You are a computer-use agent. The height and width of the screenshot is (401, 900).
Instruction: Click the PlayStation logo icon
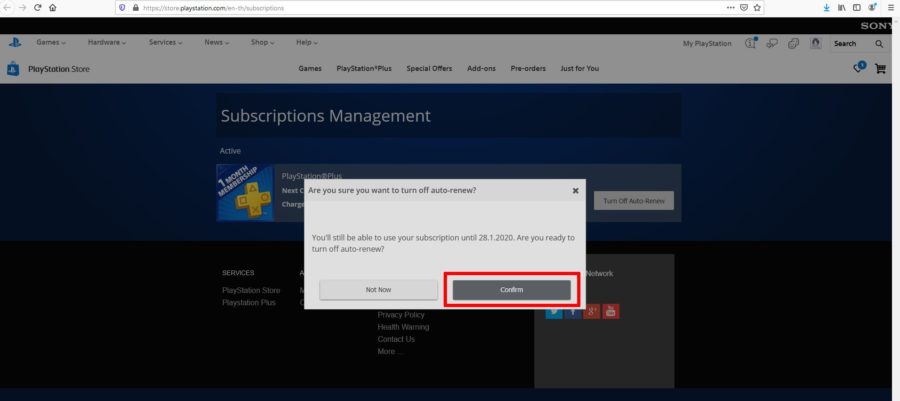click(14, 42)
